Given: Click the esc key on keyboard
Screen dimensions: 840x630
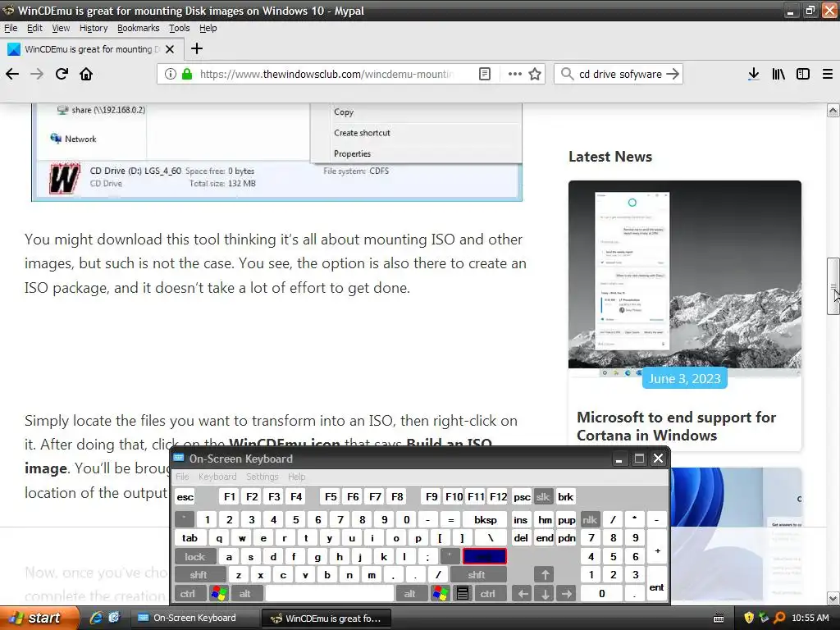Looking at the screenshot, I should point(185,496).
